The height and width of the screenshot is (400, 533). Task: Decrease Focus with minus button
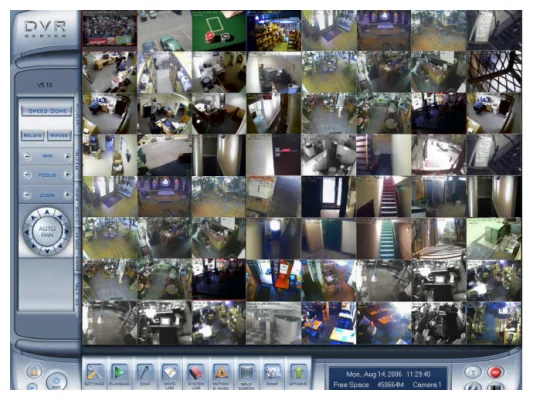27,175
